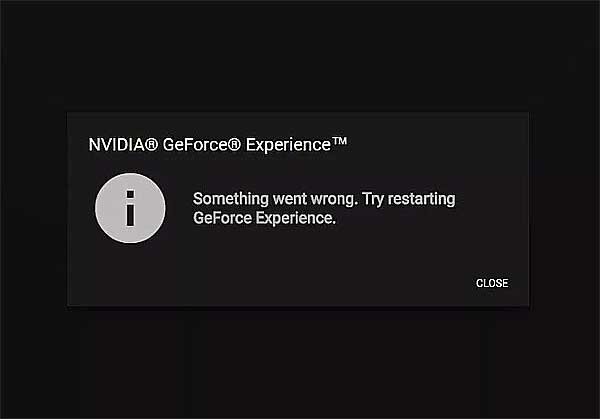Viewport: 600px width, 419px height.
Task: Click the 'GeForce Experience.' second message line
Action: (x=264, y=218)
